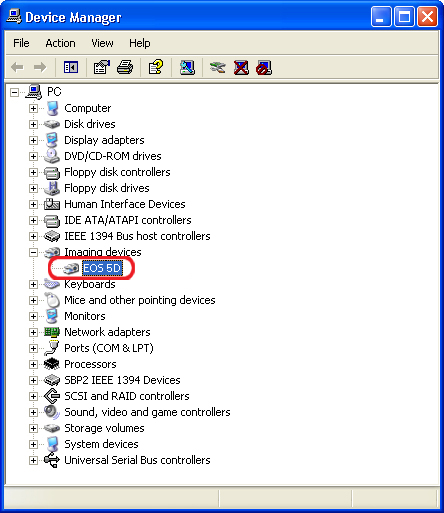
Task: Open the File menu
Action: [x=21, y=43]
